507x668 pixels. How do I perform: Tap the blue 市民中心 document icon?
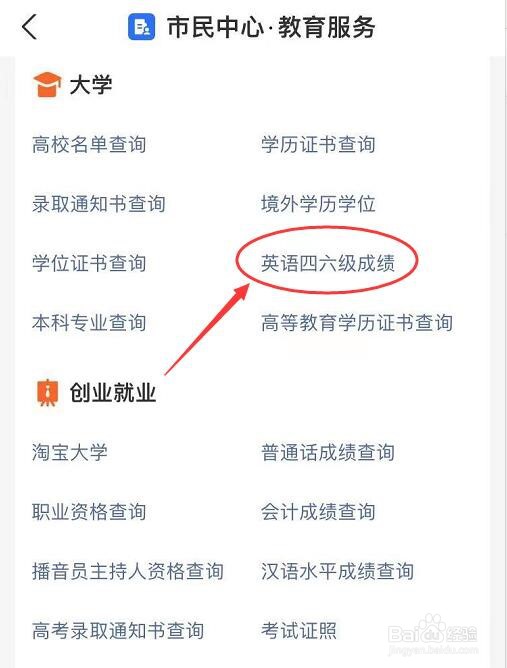(x=141, y=27)
